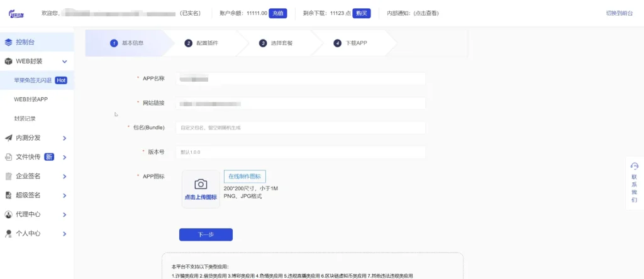Open the 封装记录 menu item
Screen dimensions: 644x279
(25, 118)
